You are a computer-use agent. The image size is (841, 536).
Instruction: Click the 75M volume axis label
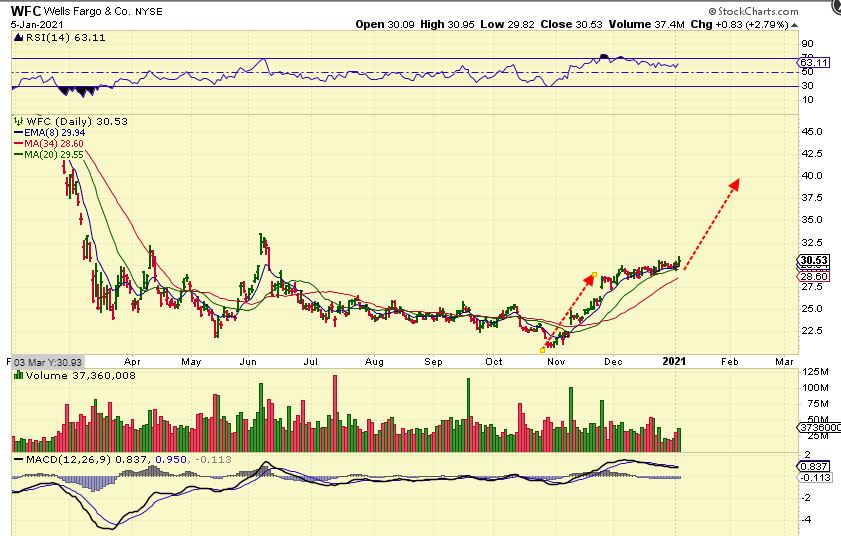[x=817, y=403]
